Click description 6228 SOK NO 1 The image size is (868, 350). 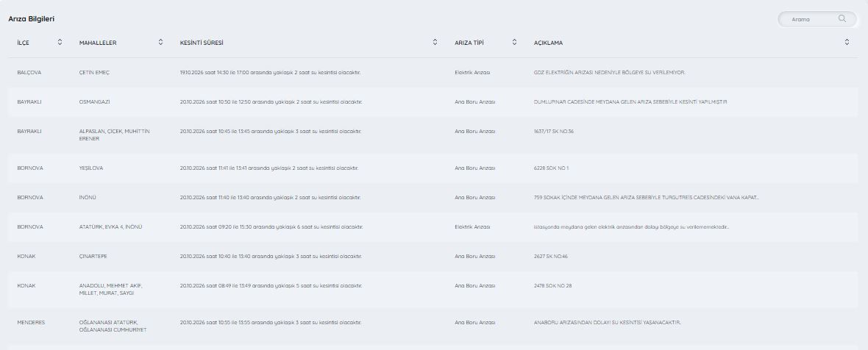pyautogui.click(x=551, y=168)
